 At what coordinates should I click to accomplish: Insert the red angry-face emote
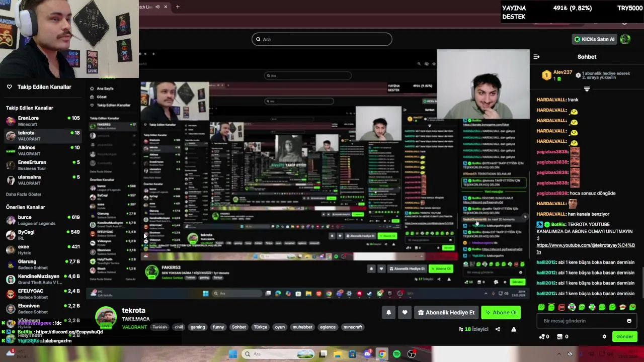point(561,307)
